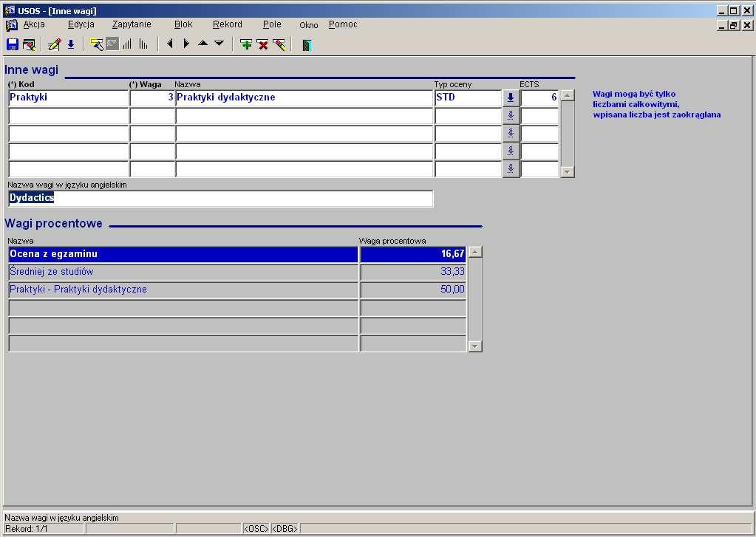
Task: Insert a new record with green plus
Action: (246, 45)
